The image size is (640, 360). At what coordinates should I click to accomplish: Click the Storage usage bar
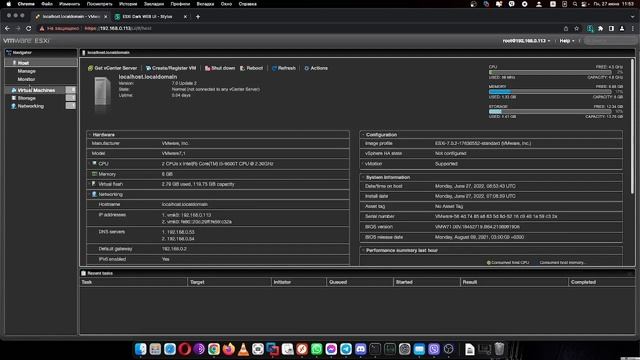550,111
